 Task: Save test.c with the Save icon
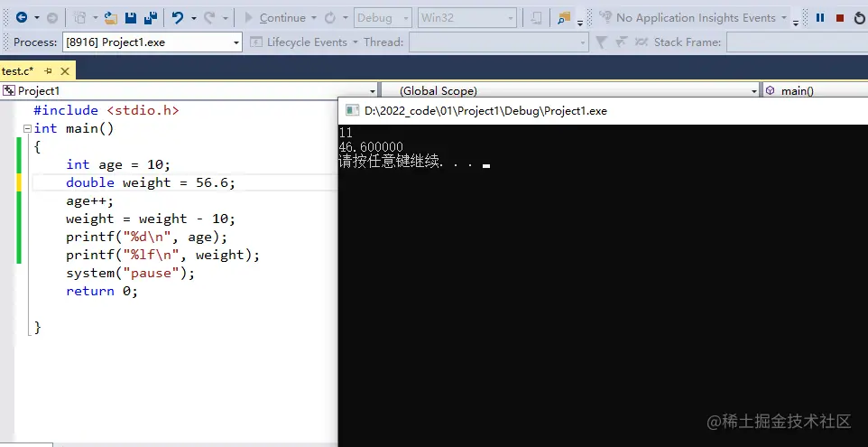tap(131, 18)
